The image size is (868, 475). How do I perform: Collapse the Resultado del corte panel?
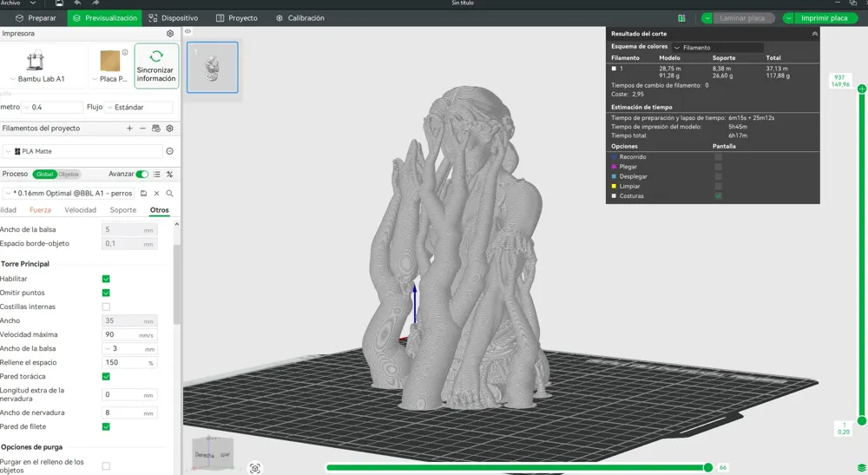pos(815,34)
